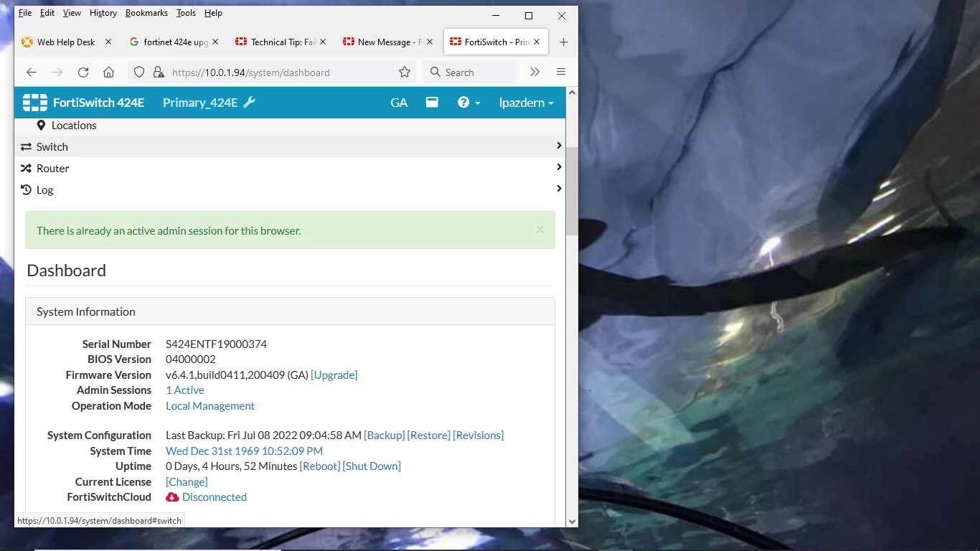Show more toolbar items overflow chevron
This screenshot has height=551, width=980.
pyautogui.click(x=534, y=72)
